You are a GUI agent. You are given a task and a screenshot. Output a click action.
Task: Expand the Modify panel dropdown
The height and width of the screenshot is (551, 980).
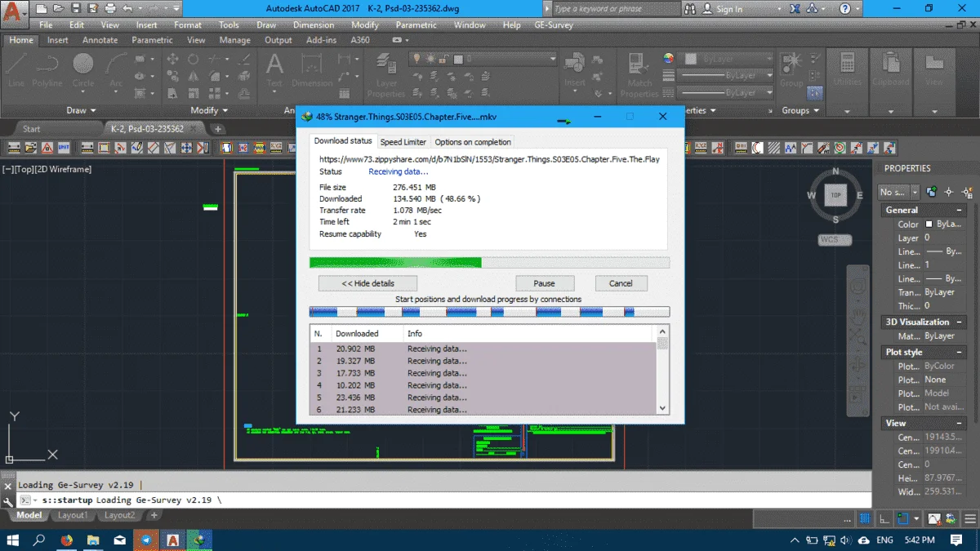209,110
